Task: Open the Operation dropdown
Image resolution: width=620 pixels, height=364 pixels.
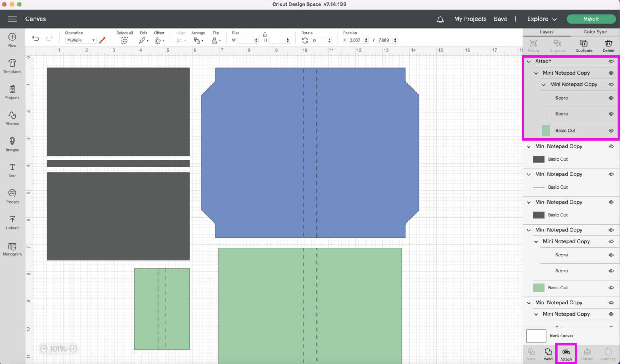Action: (x=81, y=40)
